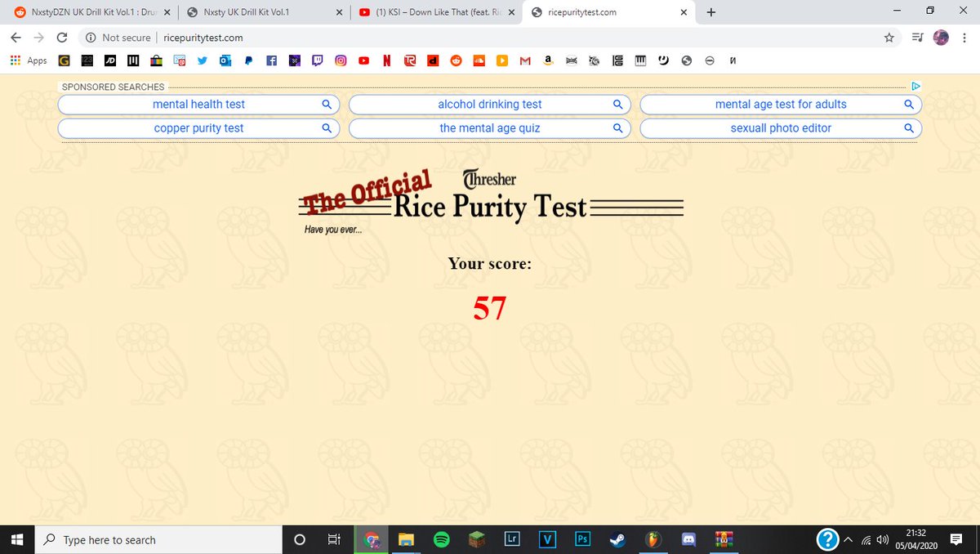Reload the page

(x=62, y=38)
